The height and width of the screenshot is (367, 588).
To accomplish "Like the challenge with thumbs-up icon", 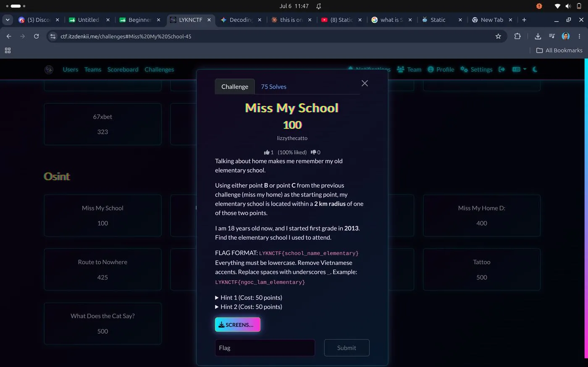I will click(266, 152).
